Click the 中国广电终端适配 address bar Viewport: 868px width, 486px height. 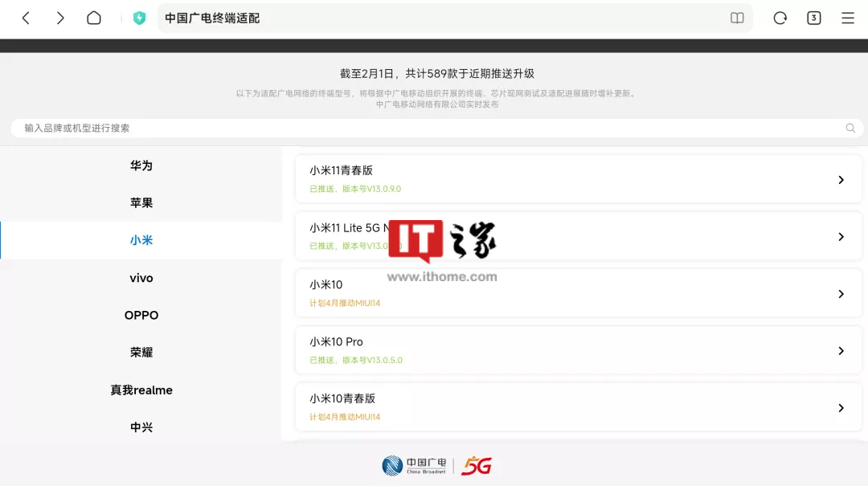pos(454,18)
